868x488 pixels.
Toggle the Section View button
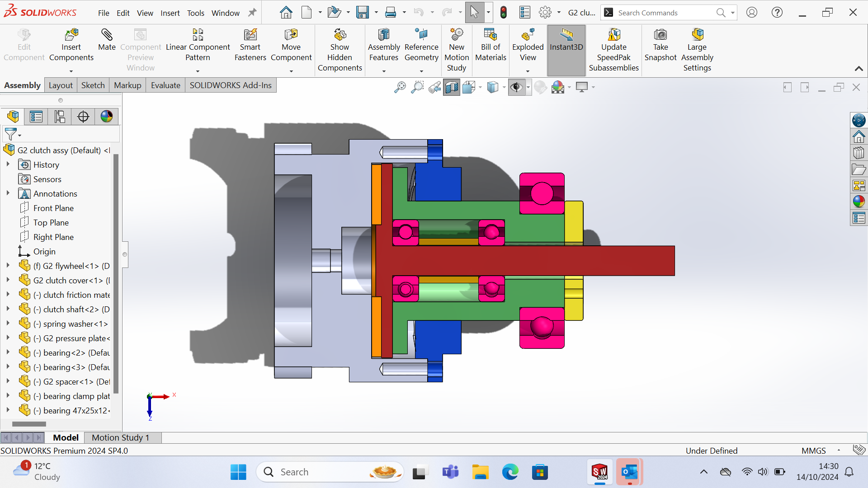point(451,87)
